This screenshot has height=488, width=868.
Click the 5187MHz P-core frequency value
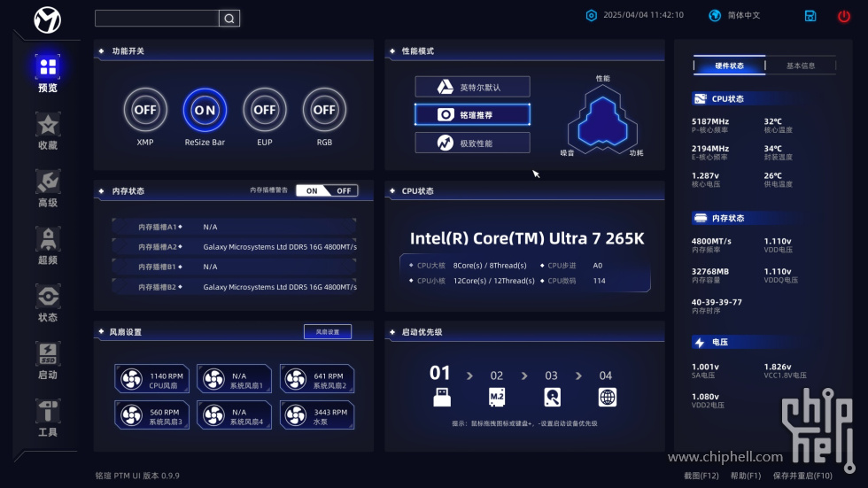710,121
